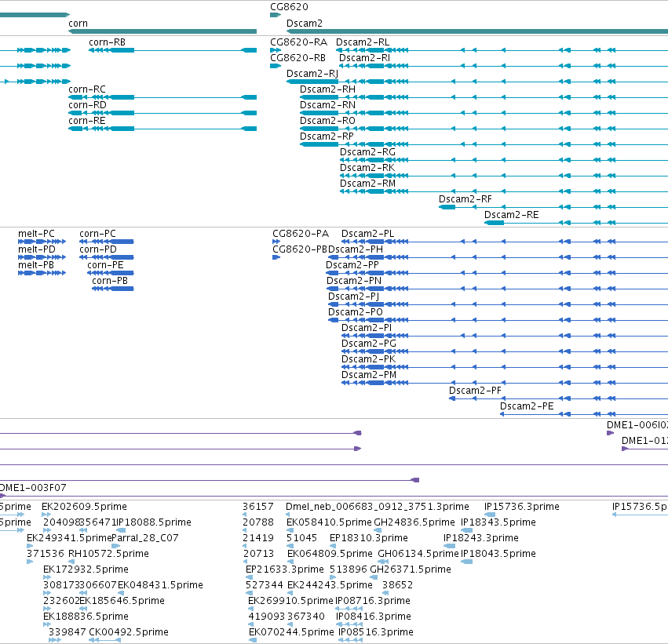
Task: Click the EP18310.3prime EST label
Action: (368, 538)
